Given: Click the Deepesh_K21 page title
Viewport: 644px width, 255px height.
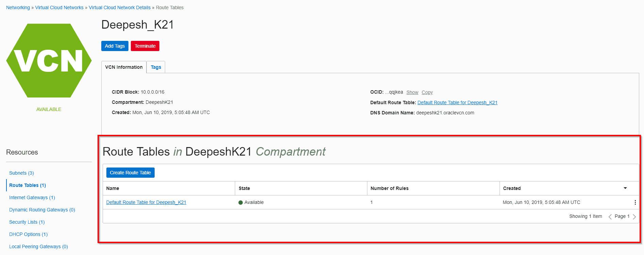Looking at the screenshot, I should pos(138,25).
